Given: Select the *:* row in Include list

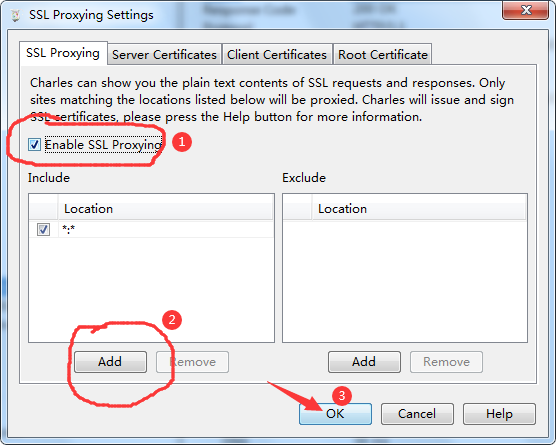Looking at the screenshot, I should [x=151, y=229].
